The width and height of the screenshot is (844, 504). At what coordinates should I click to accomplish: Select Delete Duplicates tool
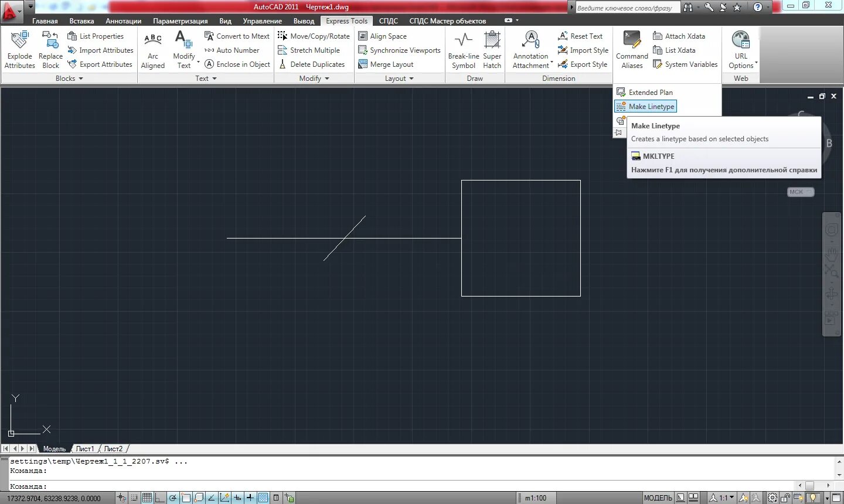pyautogui.click(x=311, y=64)
